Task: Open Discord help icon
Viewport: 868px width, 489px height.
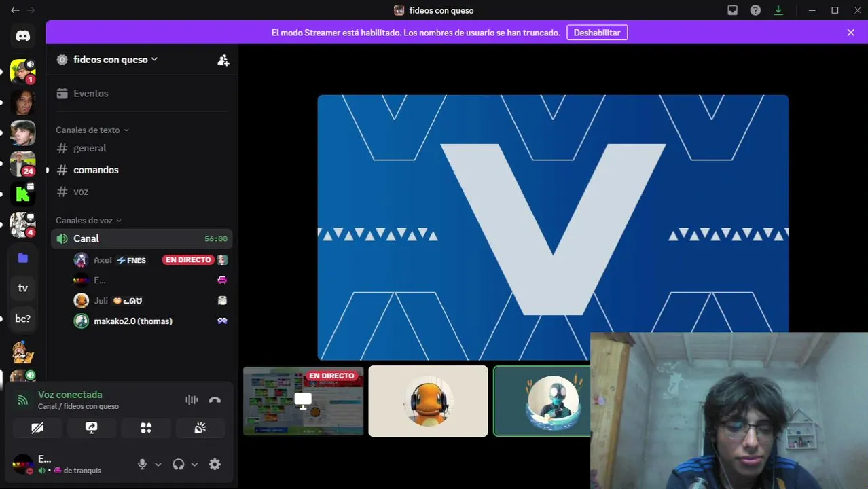Action: point(755,10)
